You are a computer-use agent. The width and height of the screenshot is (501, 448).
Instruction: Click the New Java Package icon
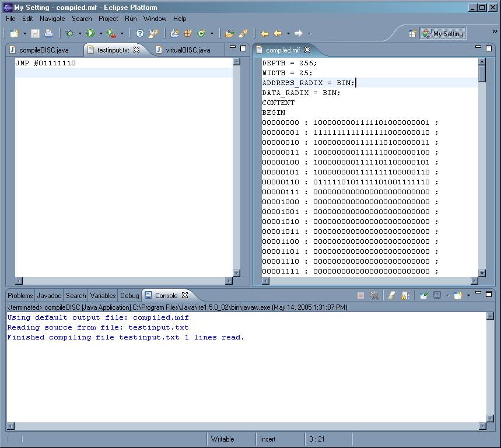point(188,33)
